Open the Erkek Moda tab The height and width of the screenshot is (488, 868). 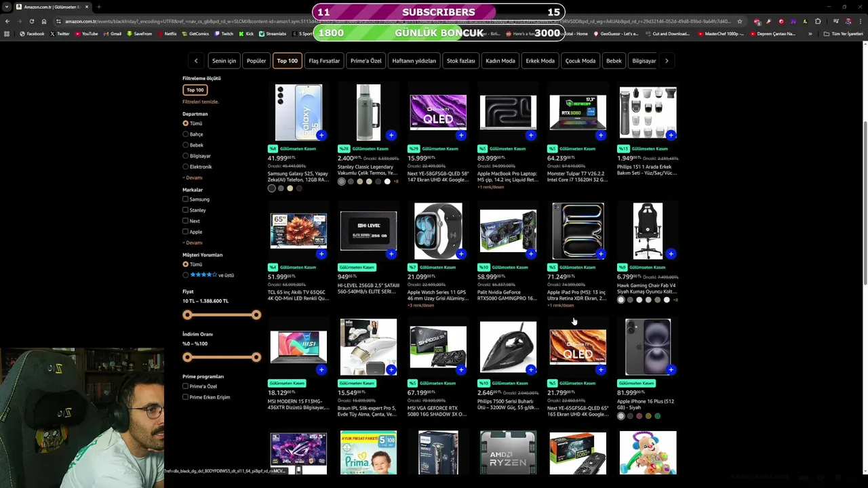pos(540,61)
